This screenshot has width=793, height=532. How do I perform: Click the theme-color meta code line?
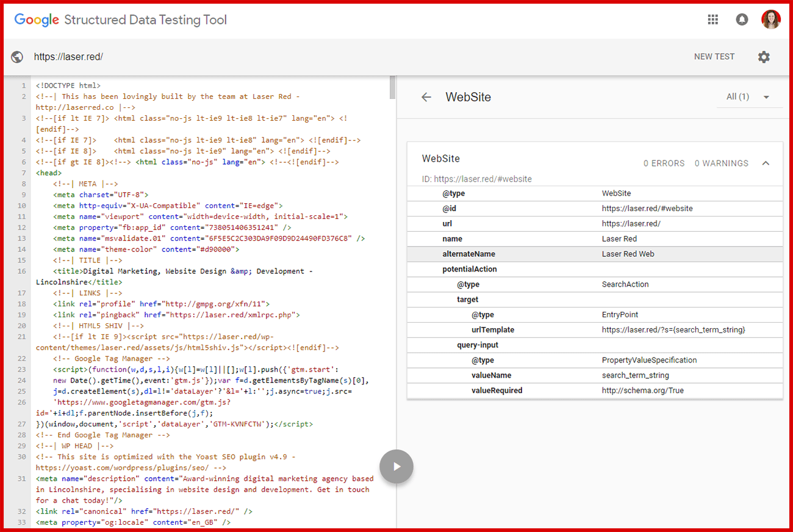(146, 249)
